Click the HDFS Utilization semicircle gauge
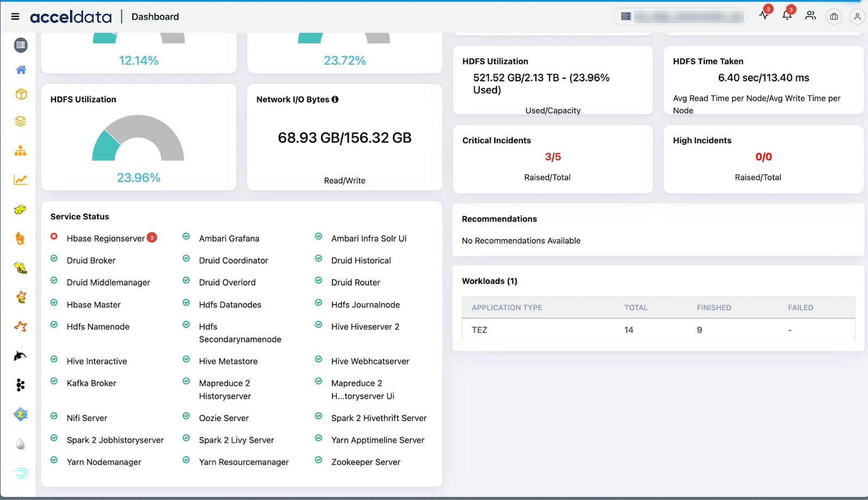 tap(138, 138)
